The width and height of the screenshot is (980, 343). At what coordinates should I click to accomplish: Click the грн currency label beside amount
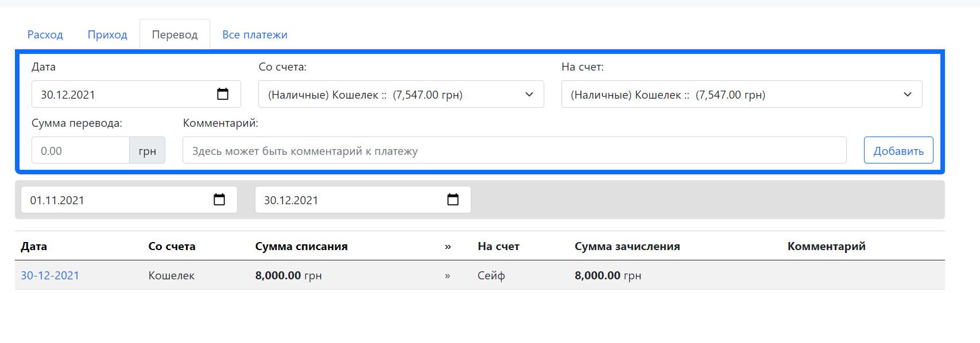147,150
